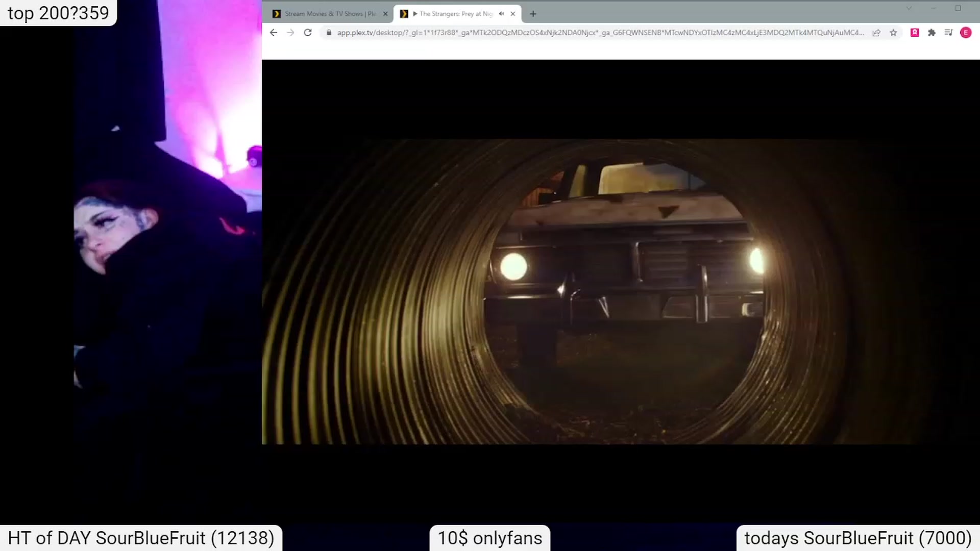The image size is (980, 551).
Task: Mute The Strangers tab audio
Action: tap(501, 14)
